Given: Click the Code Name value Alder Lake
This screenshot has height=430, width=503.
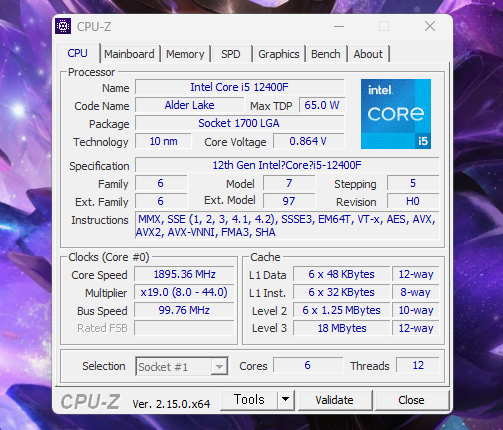Looking at the screenshot, I should pyautogui.click(x=189, y=105).
